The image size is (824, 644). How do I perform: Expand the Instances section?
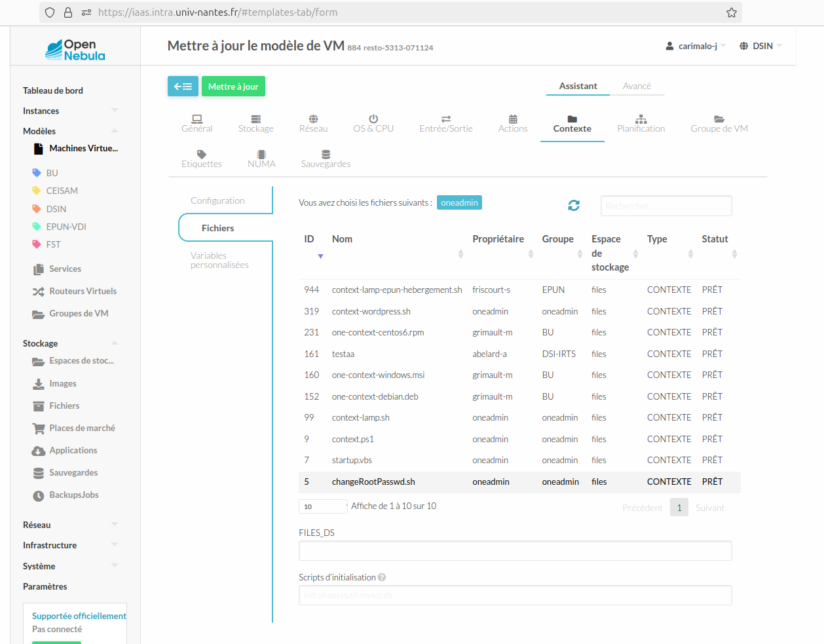[115, 110]
